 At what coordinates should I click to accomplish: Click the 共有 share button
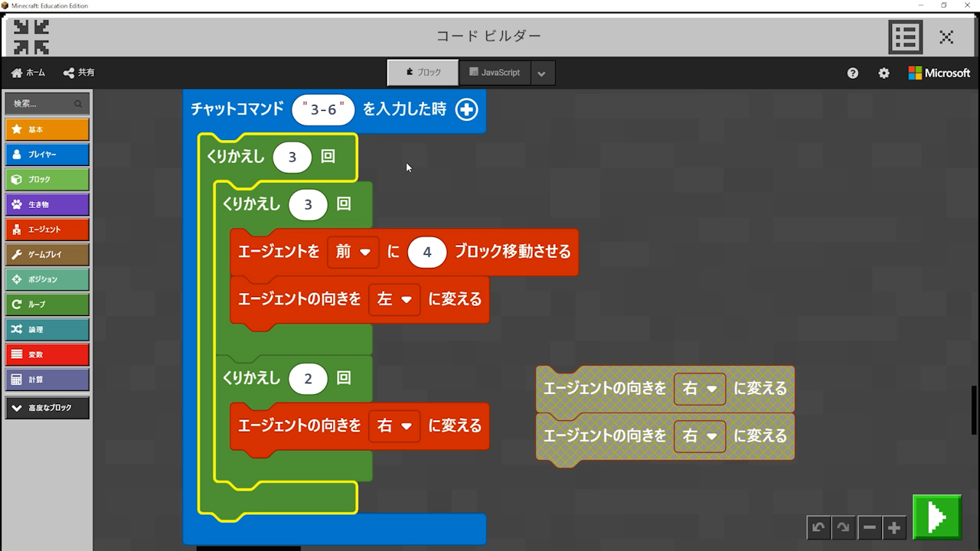click(x=79, y=73)
